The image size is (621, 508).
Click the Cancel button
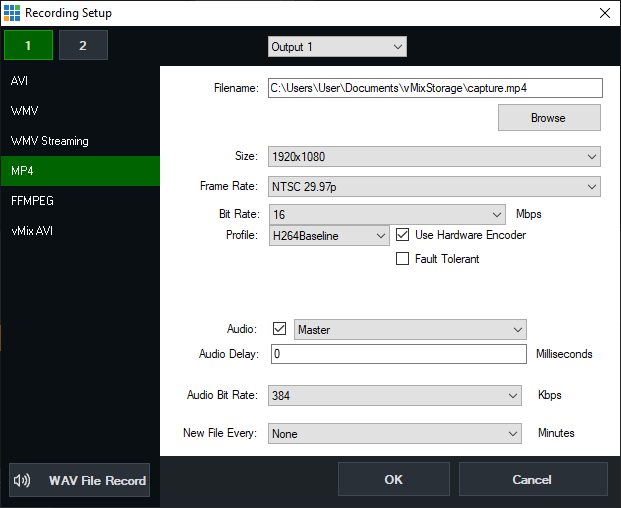point(533,480)
